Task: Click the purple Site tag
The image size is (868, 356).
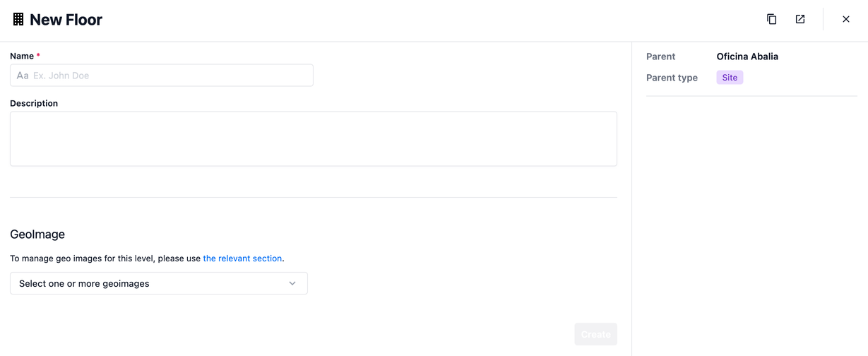Action: (730, 78)
